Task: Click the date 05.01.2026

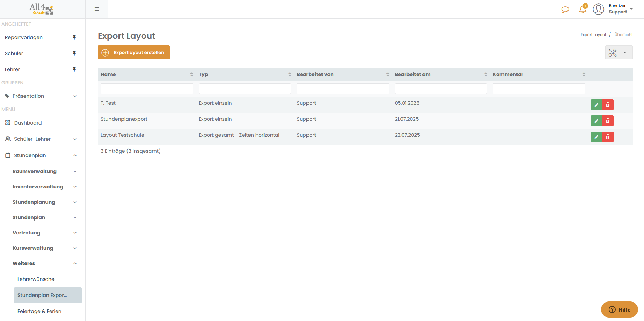Action: click(x=407, y=103)
